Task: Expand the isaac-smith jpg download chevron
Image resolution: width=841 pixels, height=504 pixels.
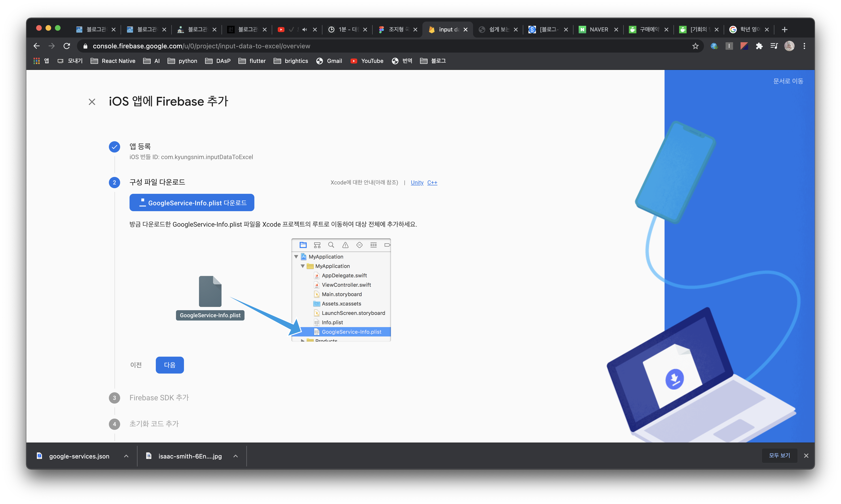Action: pyautogui.click(x=235, y=456)
